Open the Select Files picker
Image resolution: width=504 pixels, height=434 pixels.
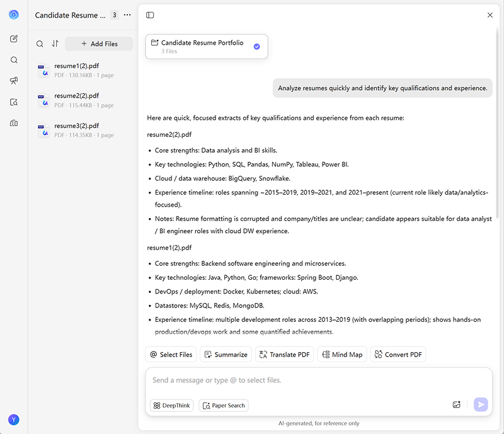171,354
